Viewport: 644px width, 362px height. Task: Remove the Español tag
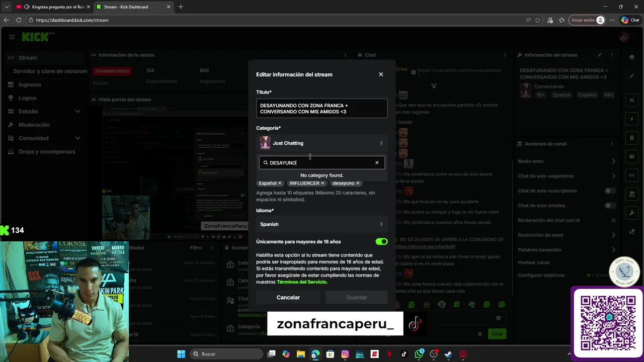280,183
